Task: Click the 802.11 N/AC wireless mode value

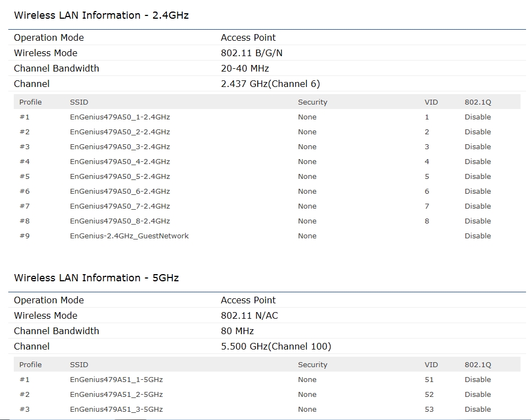Action: [x=249, y=316]
